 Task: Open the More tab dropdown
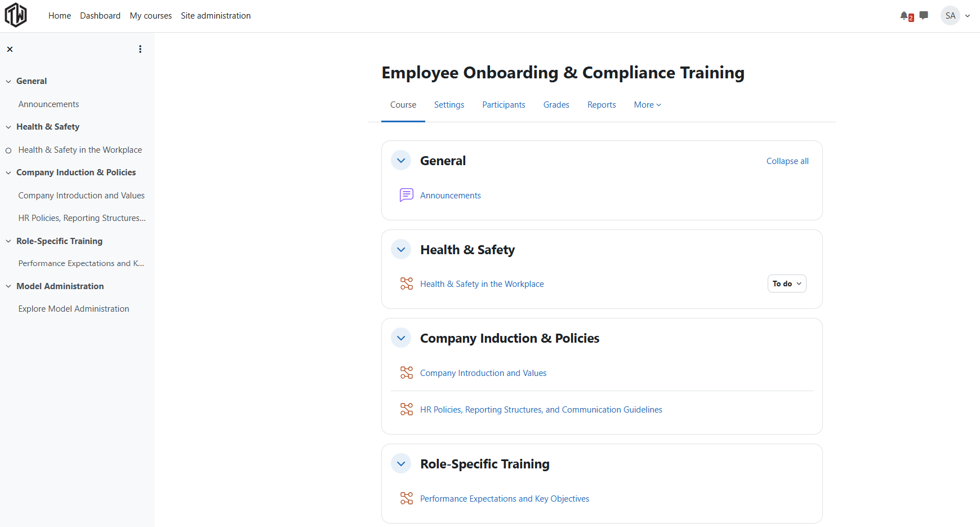pyautogui.click(x=647, y=105)
